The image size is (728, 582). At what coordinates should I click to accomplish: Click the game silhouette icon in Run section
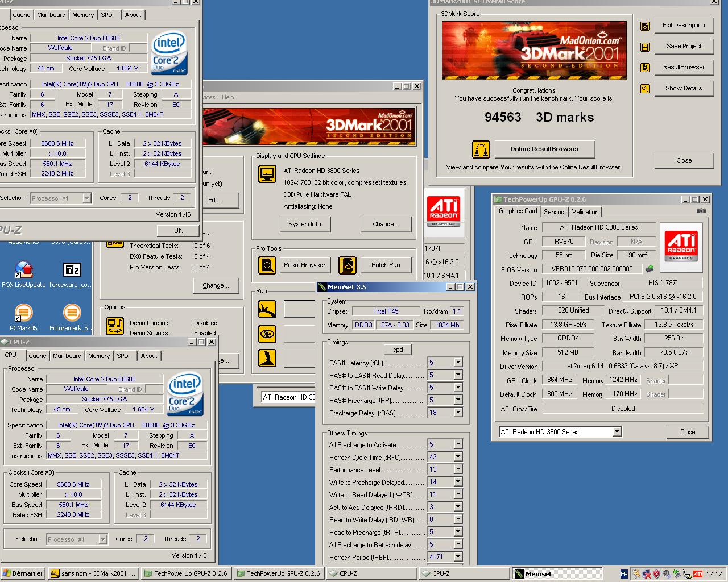click(x=267, y=357)
